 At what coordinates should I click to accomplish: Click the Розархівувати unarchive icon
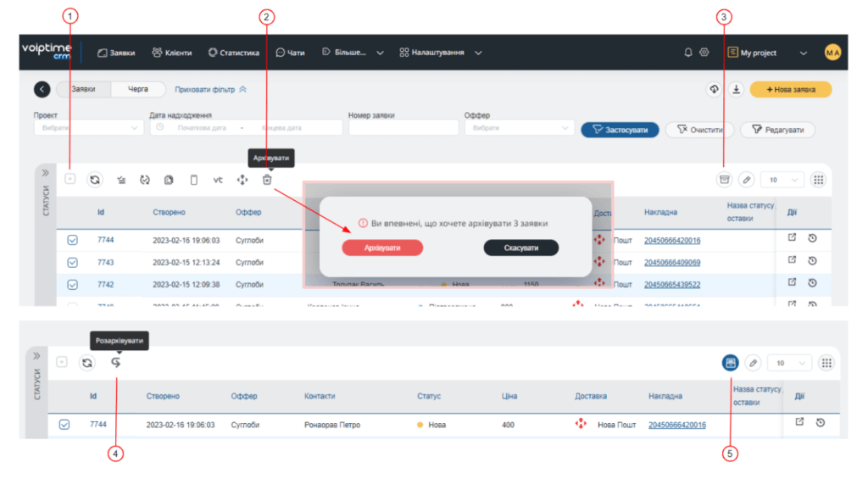[115, 362]
